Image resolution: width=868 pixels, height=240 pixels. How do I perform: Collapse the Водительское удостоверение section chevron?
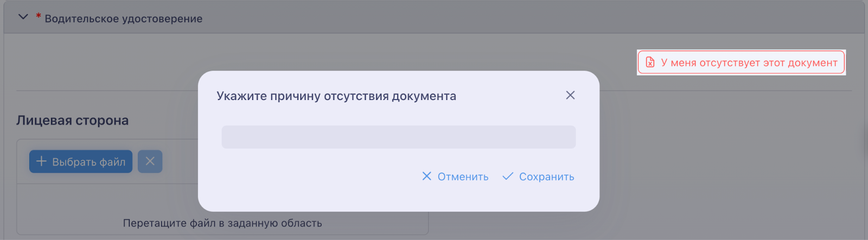pos(23,17)
